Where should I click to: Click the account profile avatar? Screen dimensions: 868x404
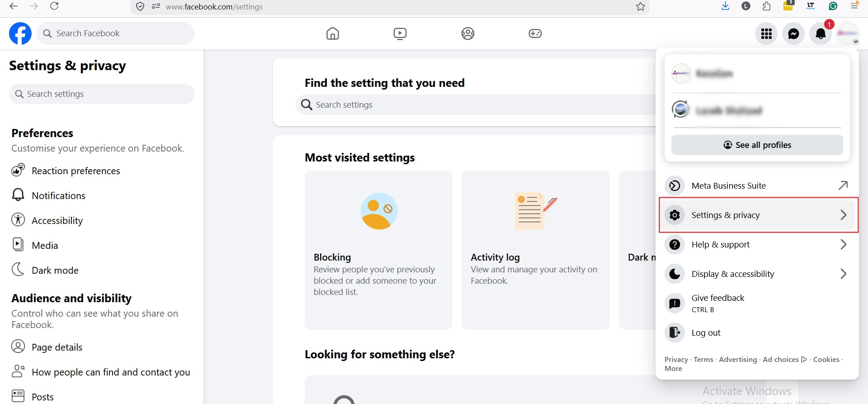pos(848,33)
